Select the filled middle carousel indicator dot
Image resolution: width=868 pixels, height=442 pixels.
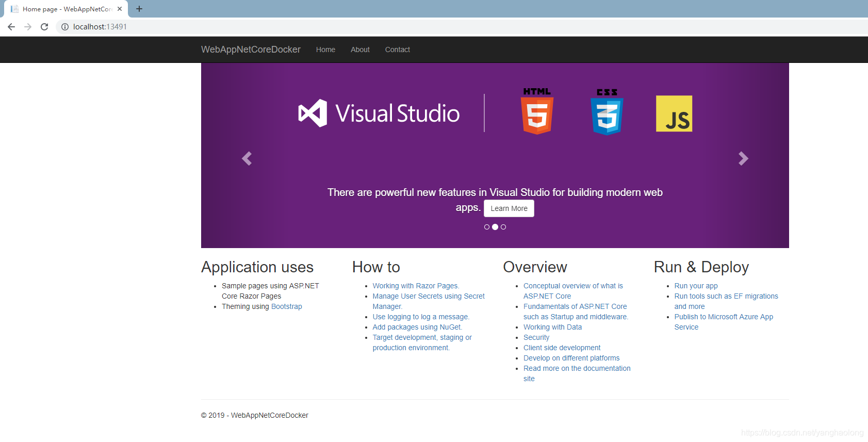[x=495, y=227]
